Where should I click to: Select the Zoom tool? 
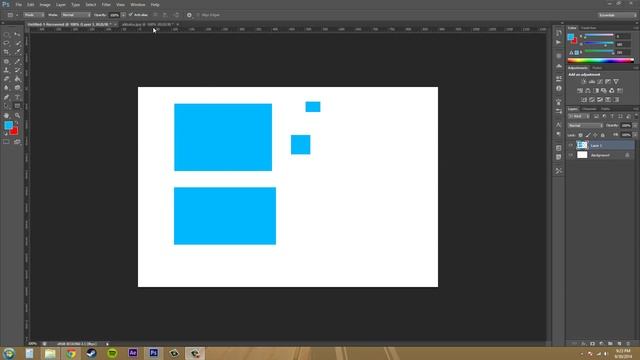pyautogui.click(x=17, y=116)
